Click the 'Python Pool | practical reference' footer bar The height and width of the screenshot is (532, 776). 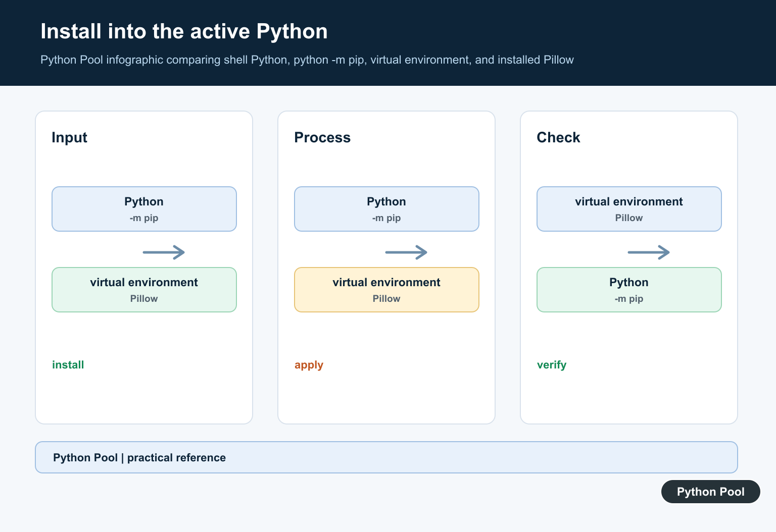(386, 457)
